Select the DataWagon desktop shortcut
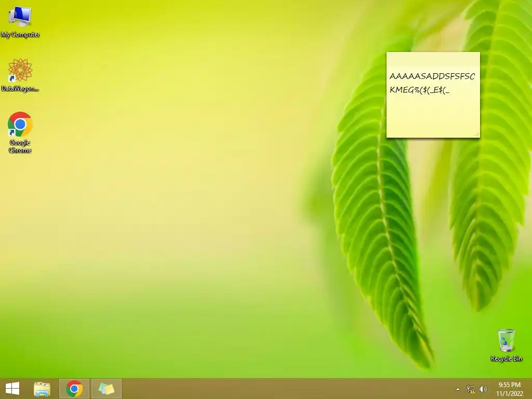Screen dimensions: 532x399 (x=20, y=75)
